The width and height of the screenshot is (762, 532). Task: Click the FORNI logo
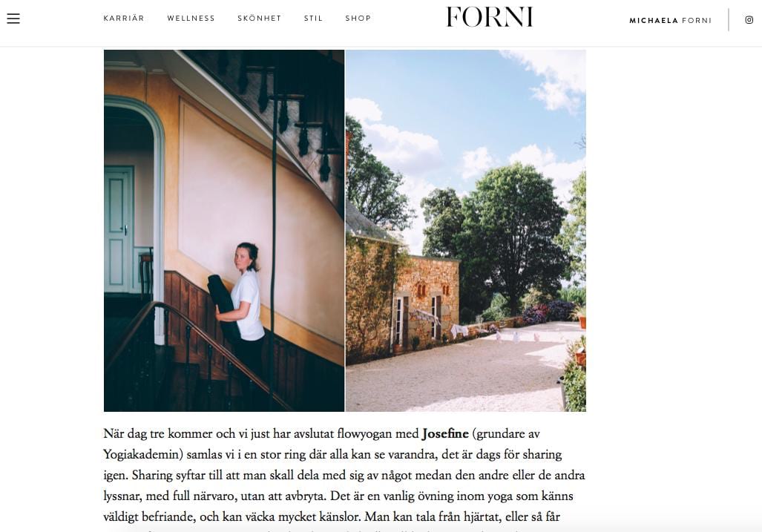490,17
